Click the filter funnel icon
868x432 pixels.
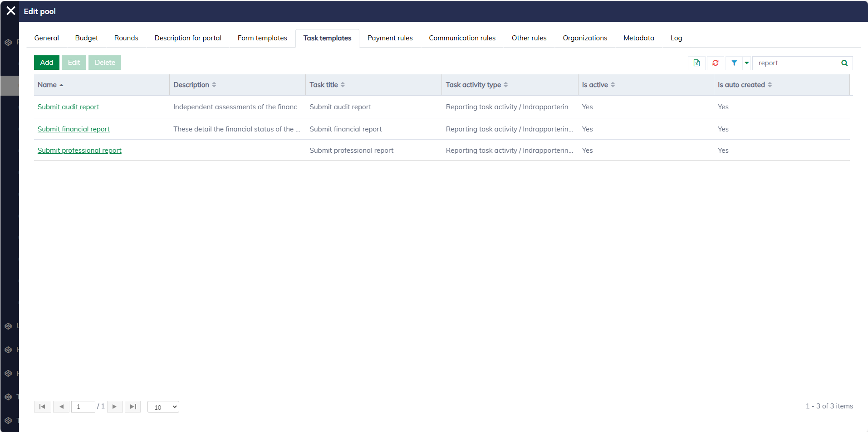click(x=734, y=63)
